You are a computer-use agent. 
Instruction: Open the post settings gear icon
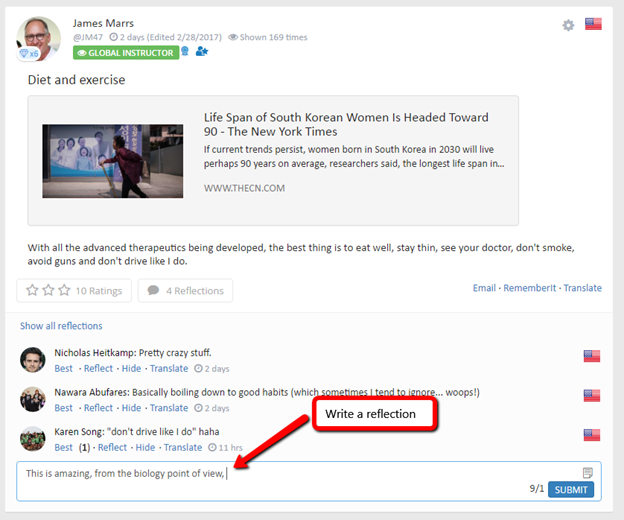(568, 25)
